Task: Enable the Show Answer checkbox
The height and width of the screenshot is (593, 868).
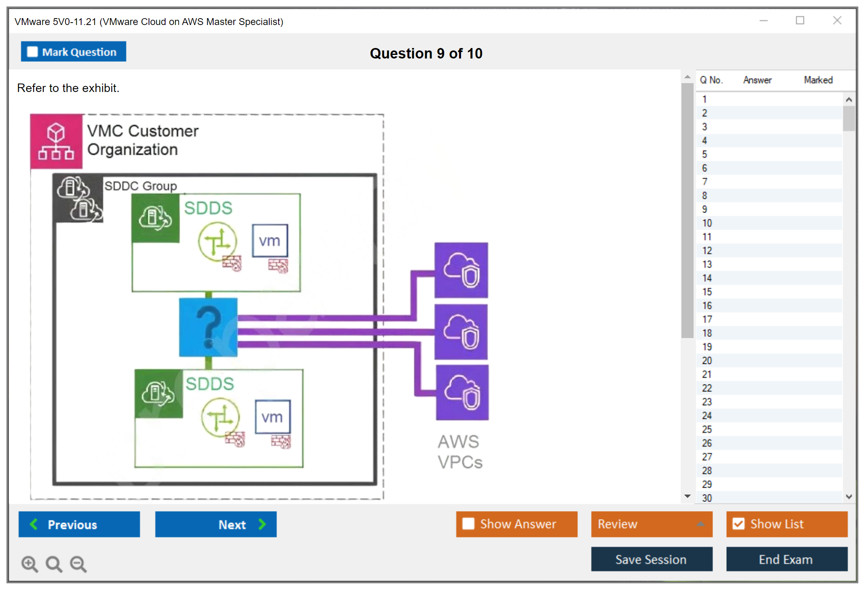Action: coord(468,524)
